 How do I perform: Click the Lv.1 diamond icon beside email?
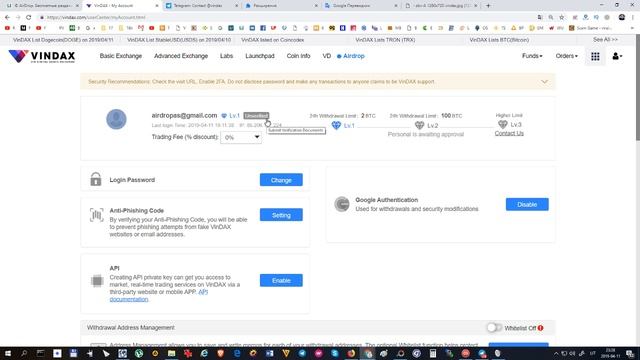coord(224,116)
